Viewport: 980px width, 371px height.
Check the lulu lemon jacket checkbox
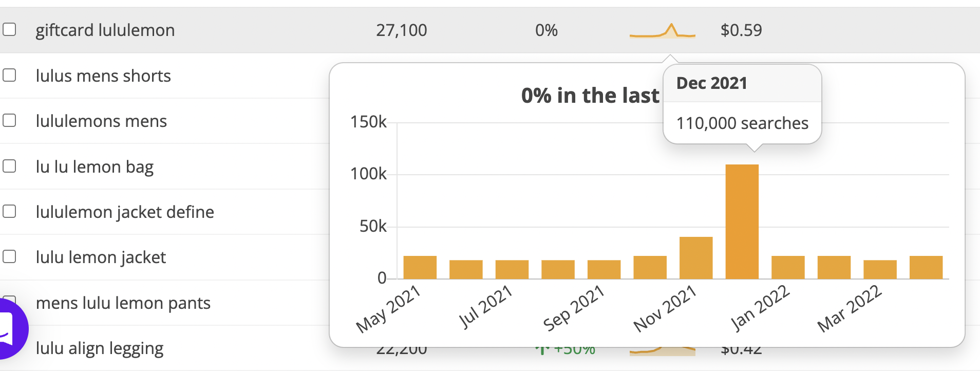[9, 257]
